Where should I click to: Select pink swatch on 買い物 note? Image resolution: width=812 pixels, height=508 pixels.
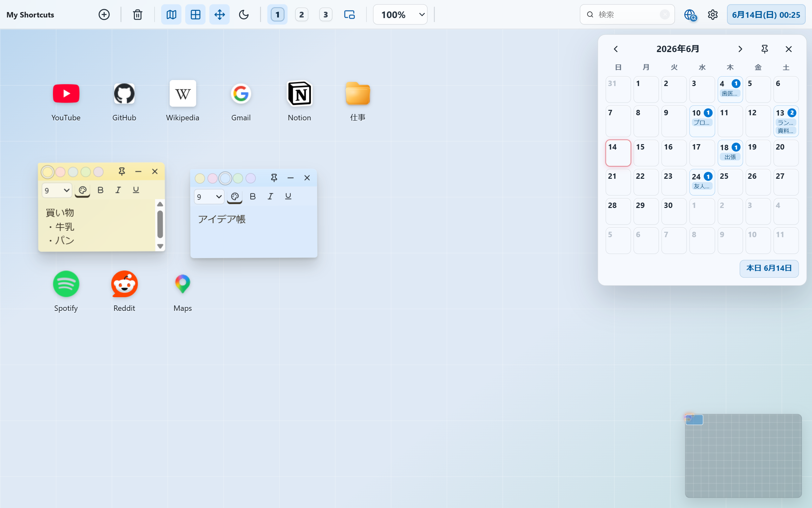pyautogui.click(x=60, y=172)
